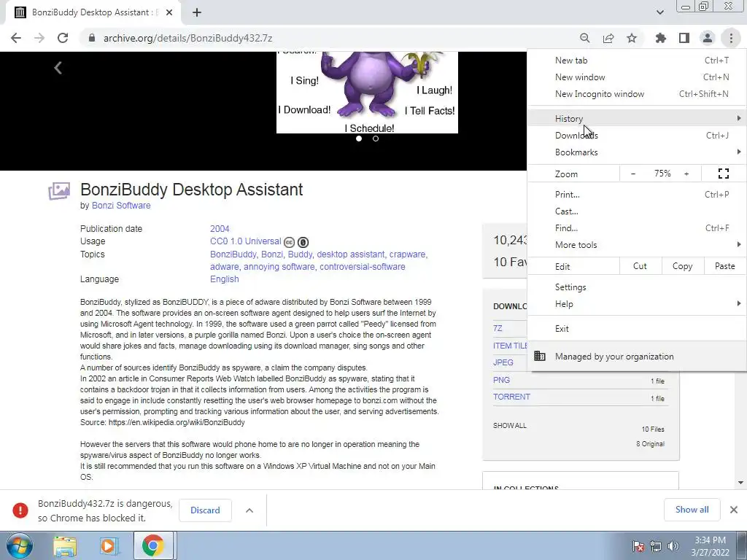Viewport: 747px width, 560px height.
Task: Choose Exit from the menu
Action: point(636,329)
